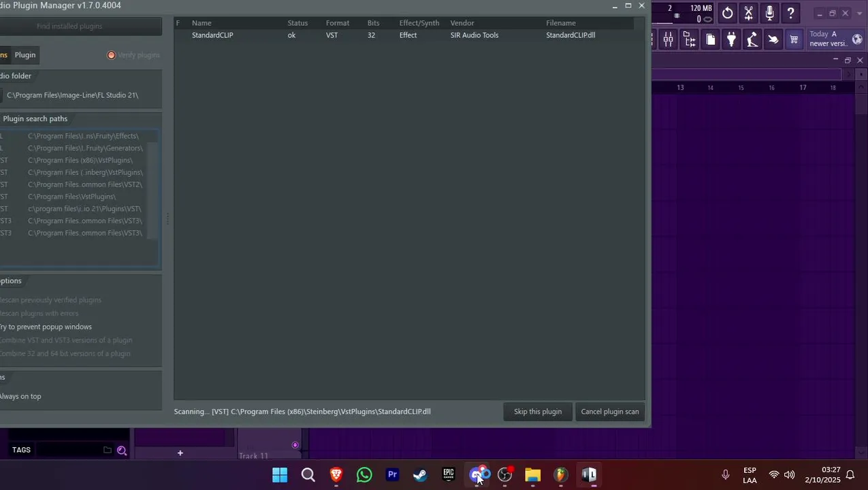Screen dimensions: 868x490
Task: Open the audio editor scissors icon
Action: [748, 13]
